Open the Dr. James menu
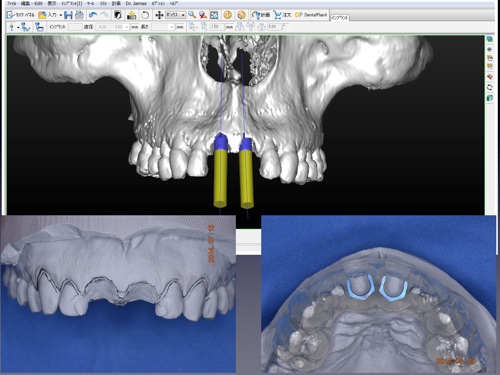The height and width of the screenshot is (375, 500). [x=136, y=3]
